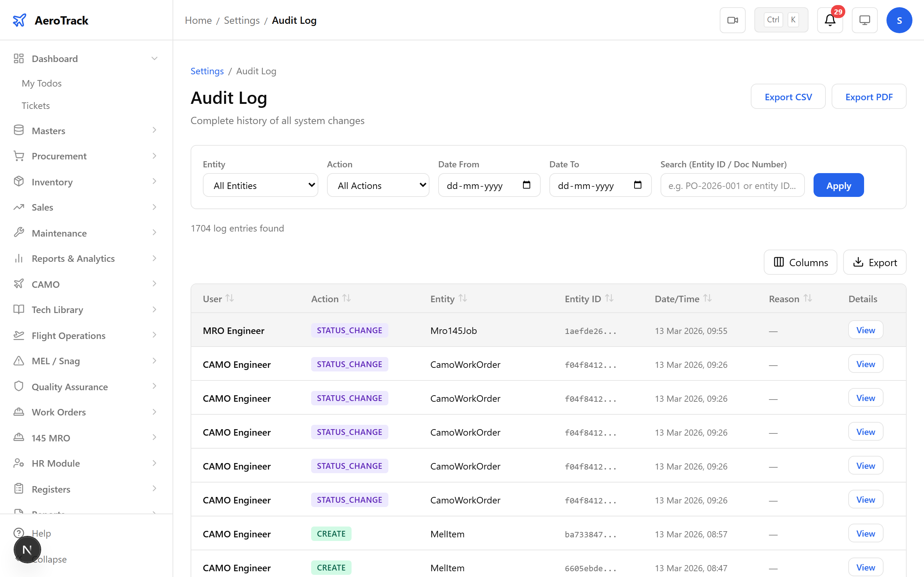Open the All Actions dropdown
924x577 pixels.
378,185
